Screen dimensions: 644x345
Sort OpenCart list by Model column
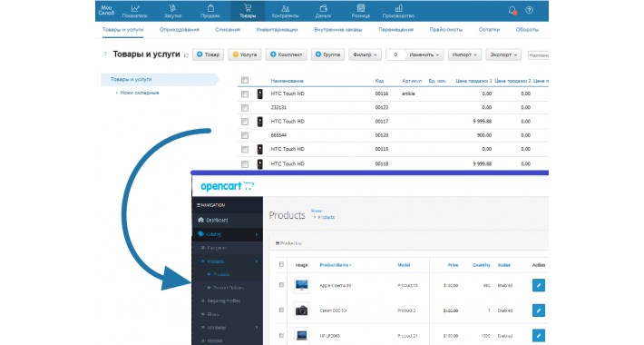coord(404,265)
